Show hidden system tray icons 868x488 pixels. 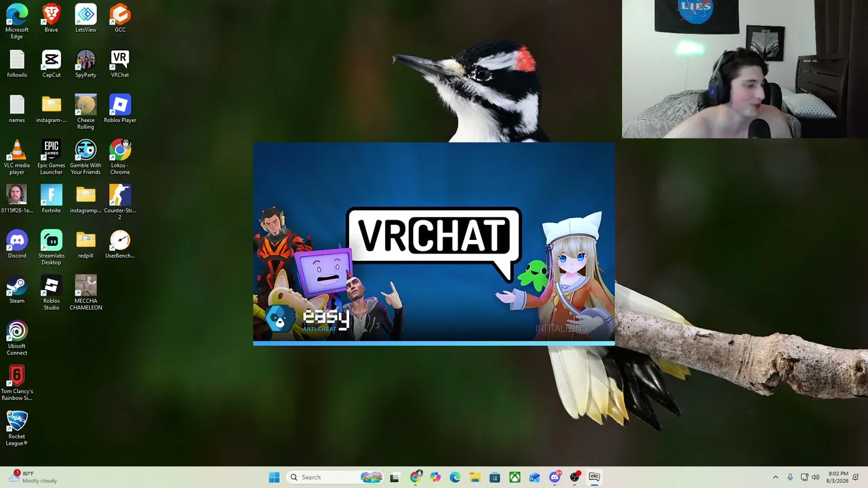[776, 477]
